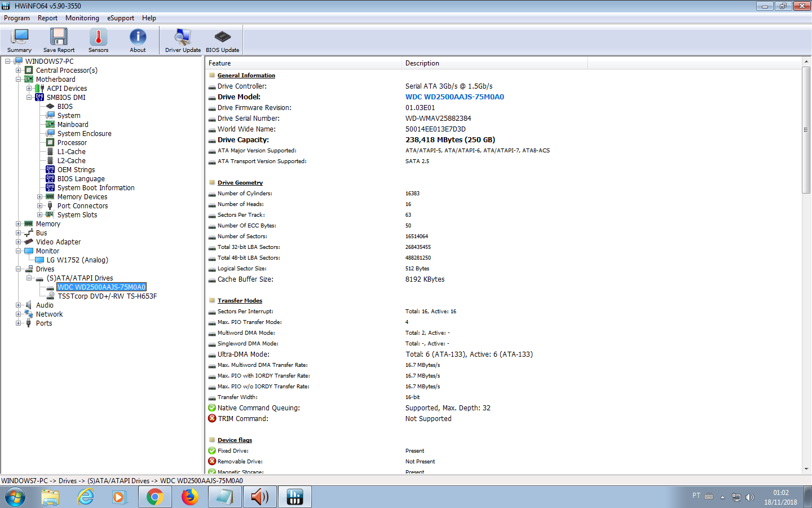Open the volume tray icon
The image size is (812, 508).
(750, 497)
